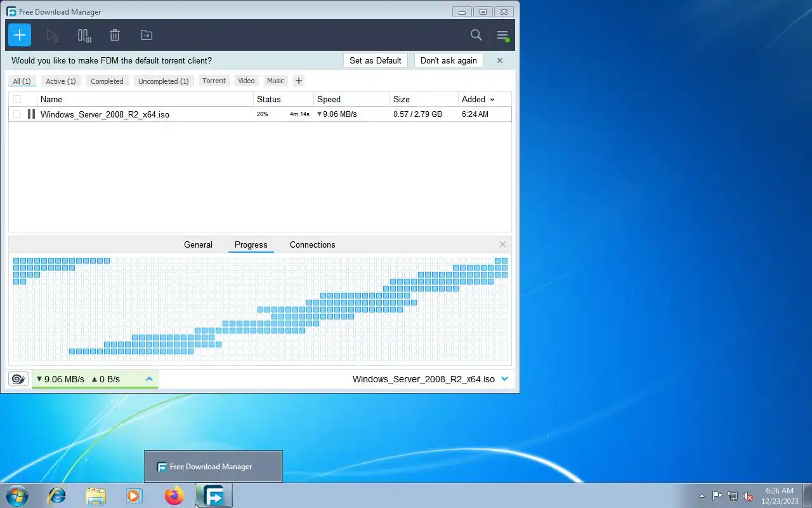Click the muted volume tray icon

click(748, 496)
